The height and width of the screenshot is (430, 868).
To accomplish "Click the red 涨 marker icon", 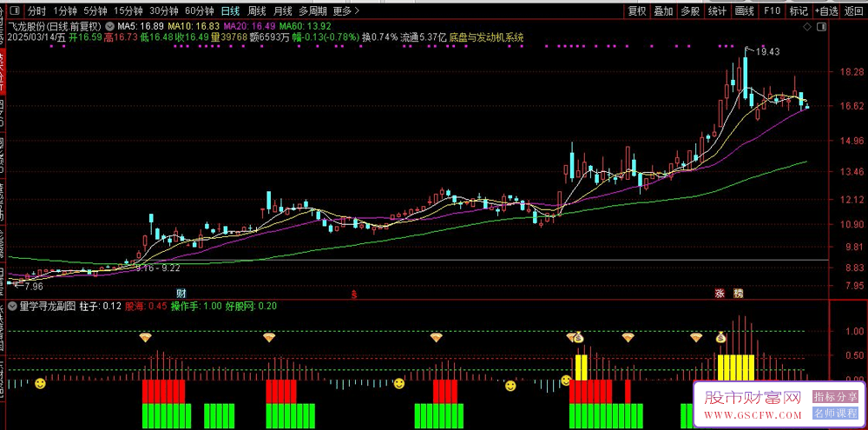I will (720, 293).
